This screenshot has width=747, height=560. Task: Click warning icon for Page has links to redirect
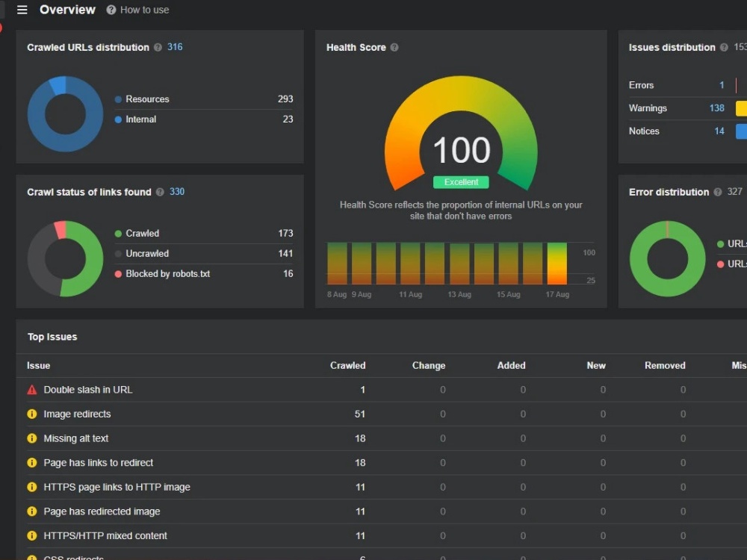tap(32, 463)
